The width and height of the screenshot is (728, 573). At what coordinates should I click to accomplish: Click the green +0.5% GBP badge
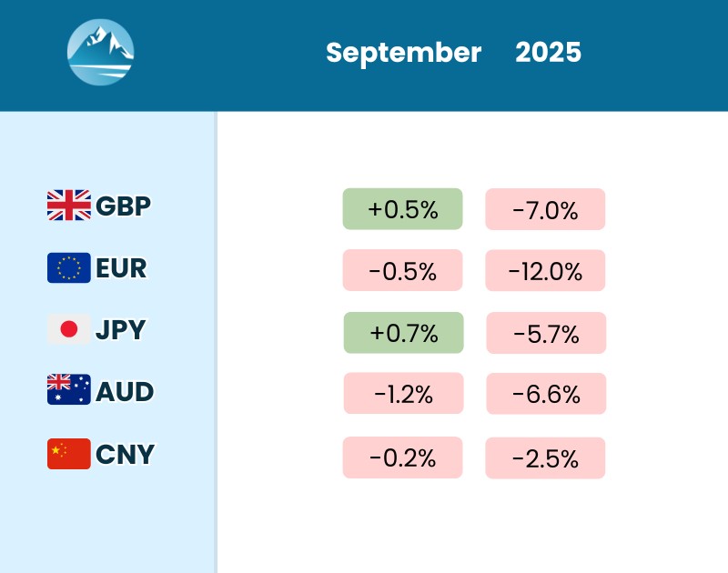coord(403,209)
